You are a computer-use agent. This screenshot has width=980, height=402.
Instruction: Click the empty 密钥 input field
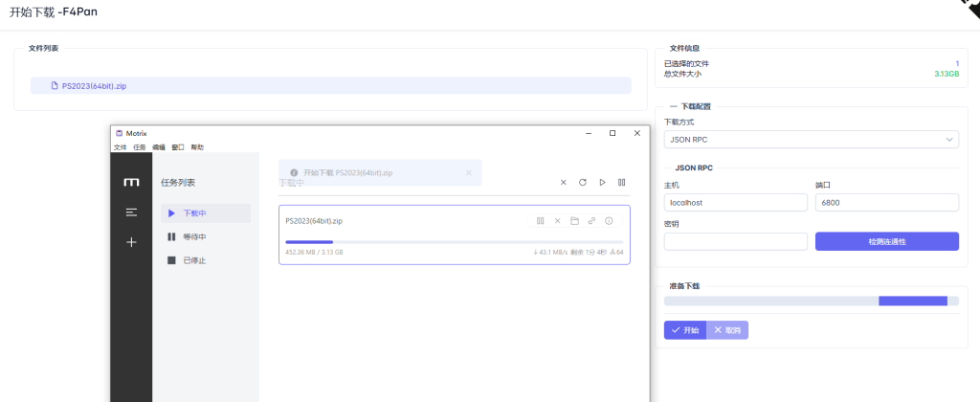tap(736, 241)
